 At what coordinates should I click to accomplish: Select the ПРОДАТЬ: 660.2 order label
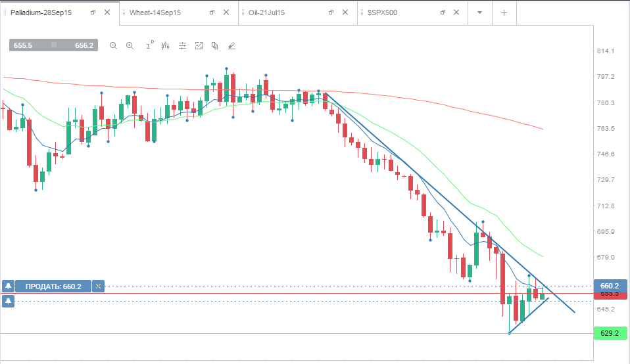[53, 286]
